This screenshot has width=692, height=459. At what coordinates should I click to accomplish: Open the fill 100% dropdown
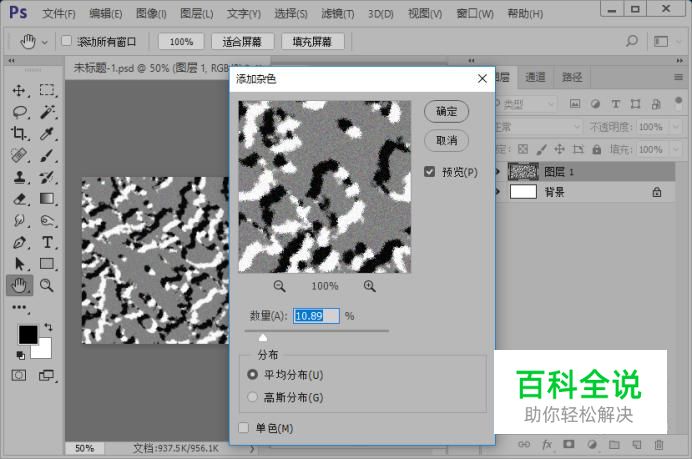676,150
